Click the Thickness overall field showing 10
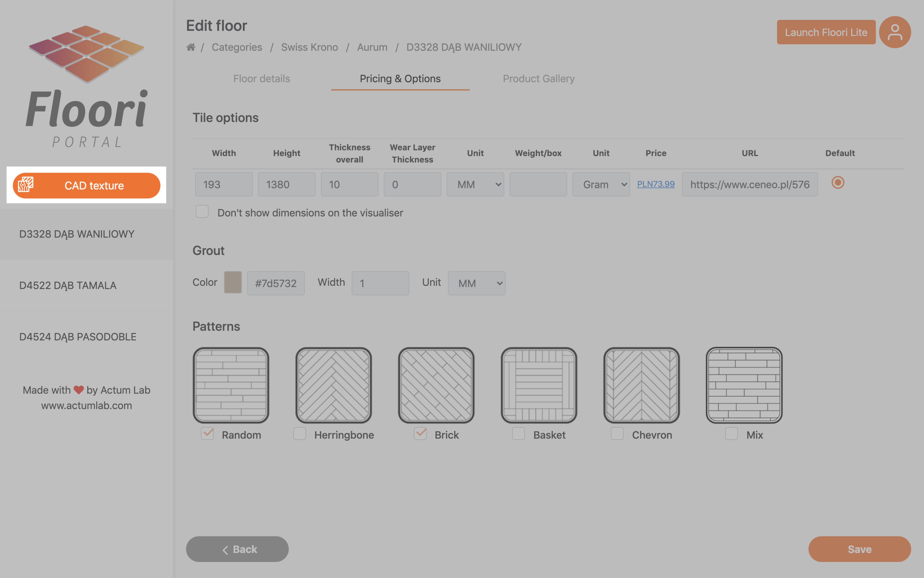The width and height of the screenshot is (924, 578). point(350,184)
